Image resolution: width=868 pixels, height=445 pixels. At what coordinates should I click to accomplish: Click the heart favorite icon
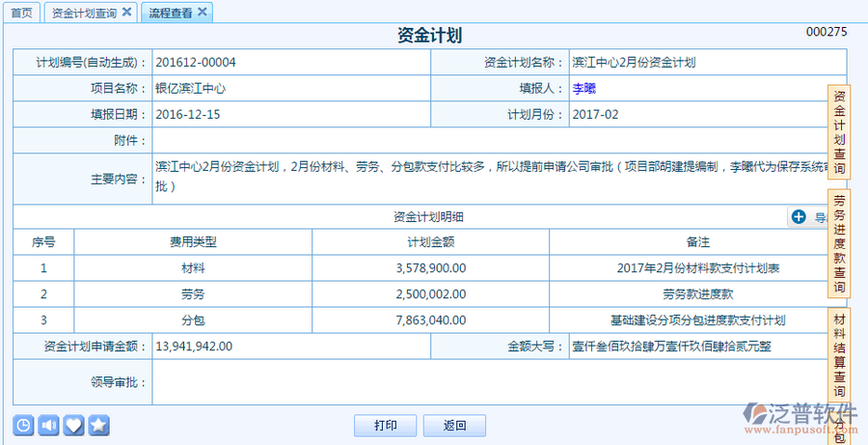pyautogui.click(x=73, y=425)
